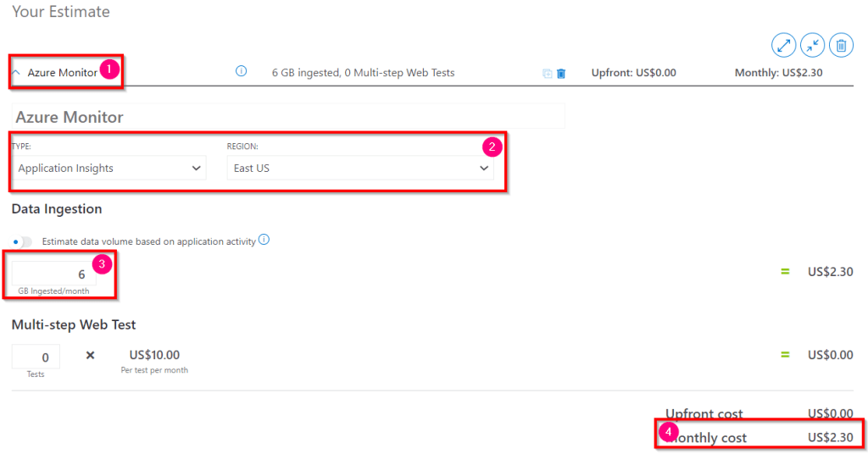Click the multiply symbol beside the Tests field
The height and width of the screenshot is (454, 868).
[91, 356]
